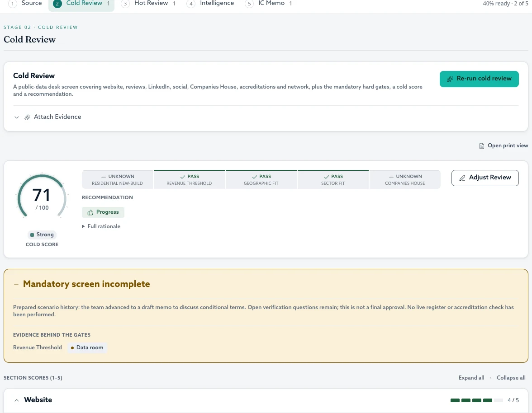Click the Mandatory screen incomplete heading
Screen dimensions: 532x413
pyautogui.click(x=86, y=284)
